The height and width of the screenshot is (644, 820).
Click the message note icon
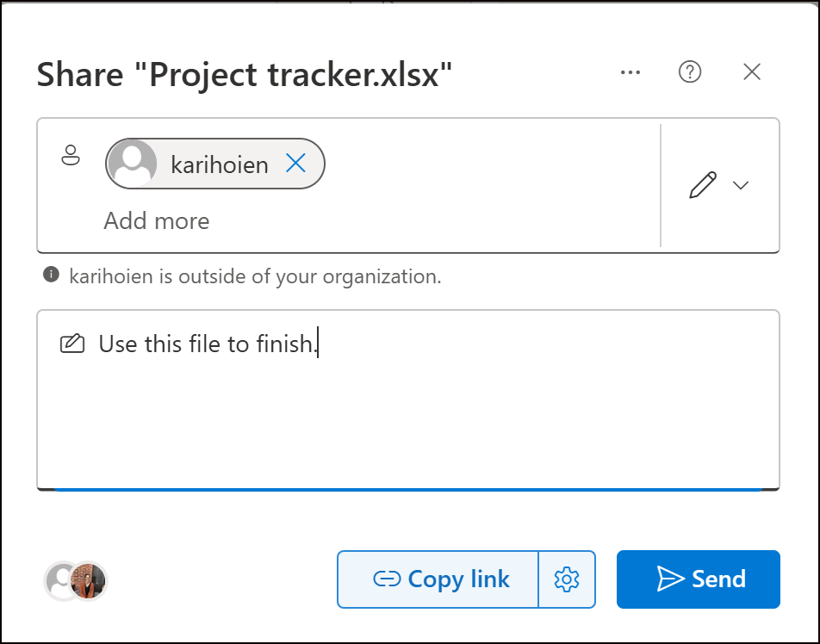click(72, 345)
